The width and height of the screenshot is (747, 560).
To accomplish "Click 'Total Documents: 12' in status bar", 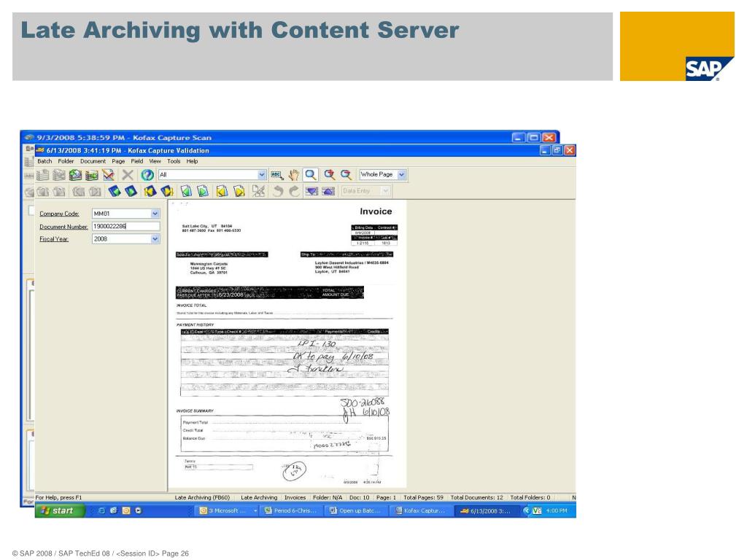I will click(476, 497).
